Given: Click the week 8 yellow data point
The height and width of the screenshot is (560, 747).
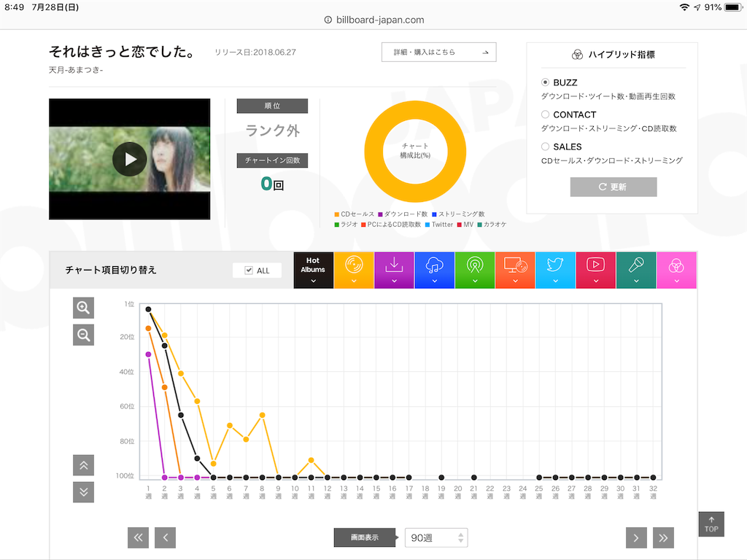Looking at the screenshot, I should point(262,415).
